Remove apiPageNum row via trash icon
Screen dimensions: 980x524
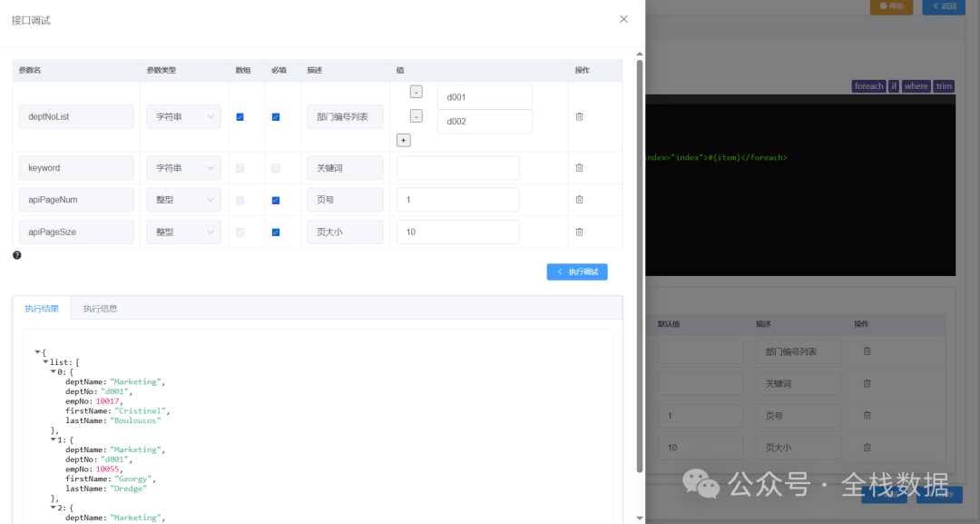click(579, 200)
